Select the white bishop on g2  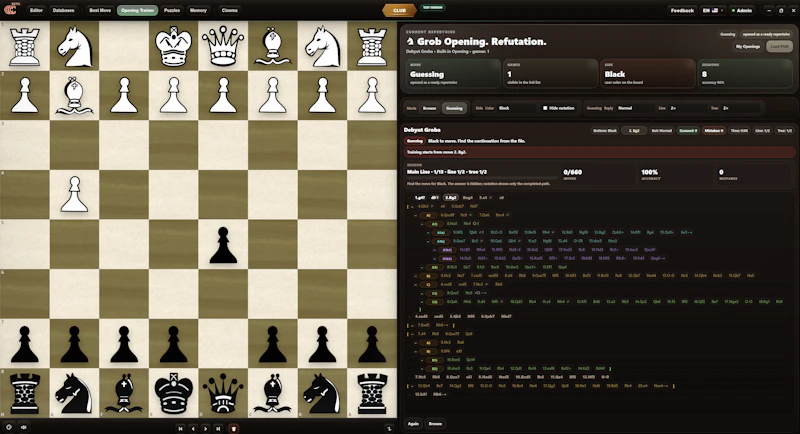click(74, 95)
